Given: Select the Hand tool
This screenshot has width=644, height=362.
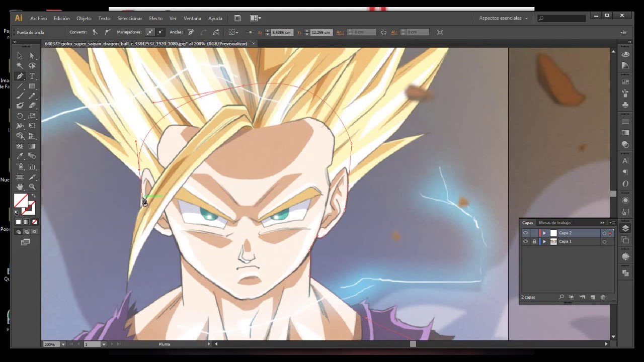Looking at the screenshot, I should tap(20, 187).
